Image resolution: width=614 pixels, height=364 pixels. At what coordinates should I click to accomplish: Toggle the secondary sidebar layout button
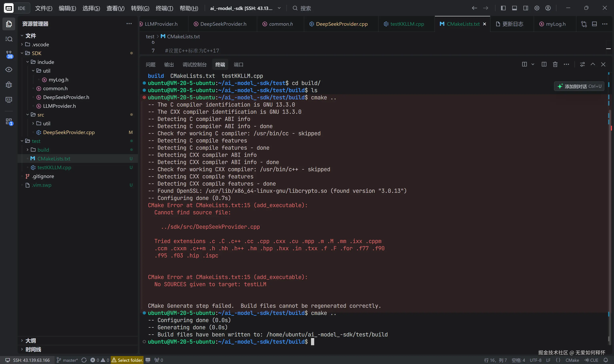[526, 8]
